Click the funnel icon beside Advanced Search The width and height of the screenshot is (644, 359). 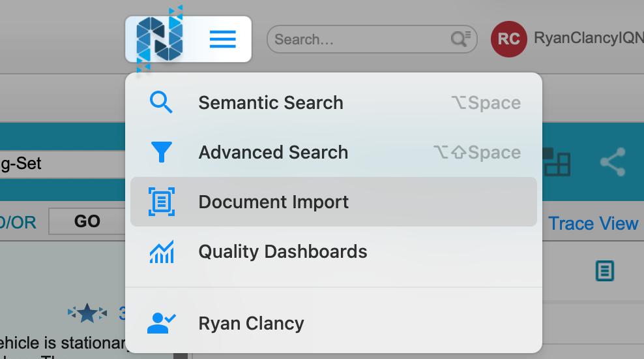click(x=161, y=153)
